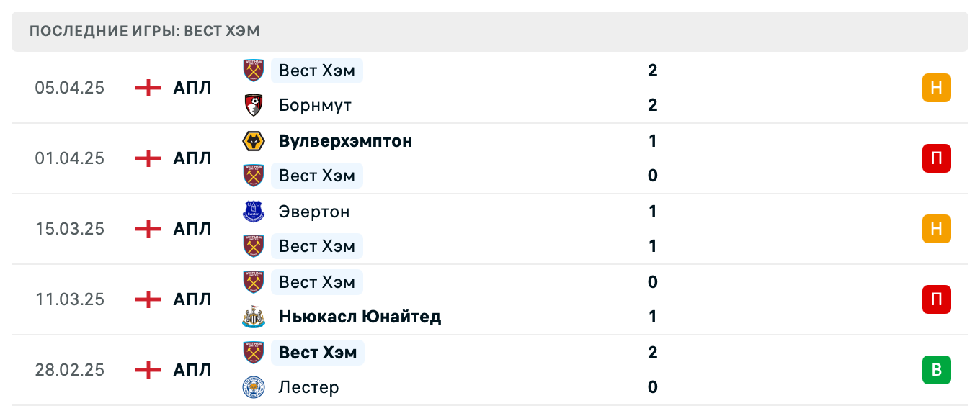This screenshot has height=416, width=980.
Task: Click the score 2 next to Лестер match
Action: [652, 353]
